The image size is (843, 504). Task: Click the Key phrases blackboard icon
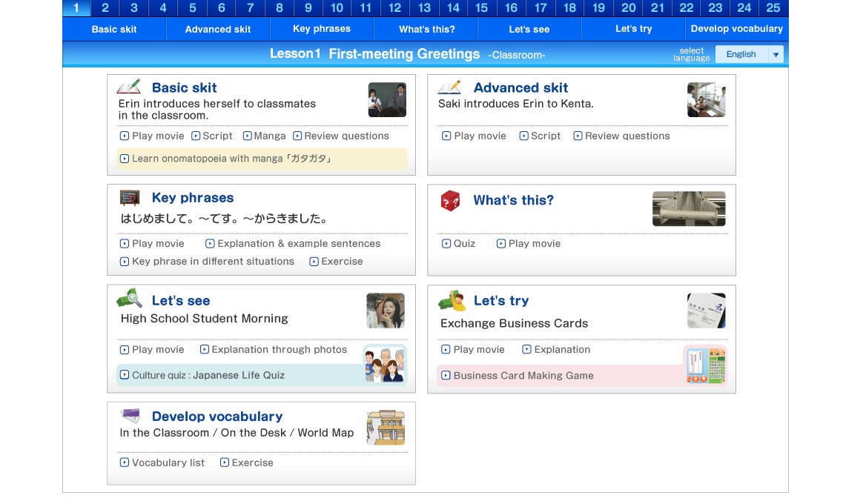(130, 198)
